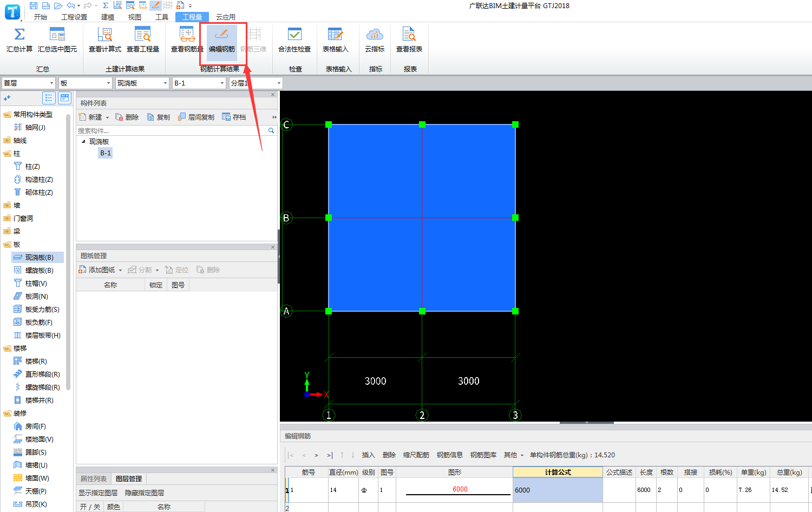Expand the 墙 folder in tree
812x512 pixels.
click(7, 206)
